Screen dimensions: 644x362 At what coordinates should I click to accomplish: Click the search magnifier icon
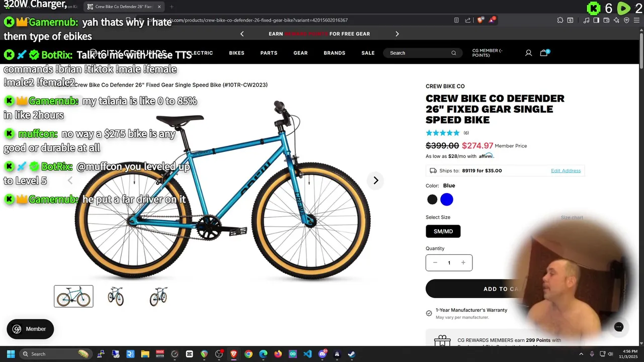[x=453, y=53]
